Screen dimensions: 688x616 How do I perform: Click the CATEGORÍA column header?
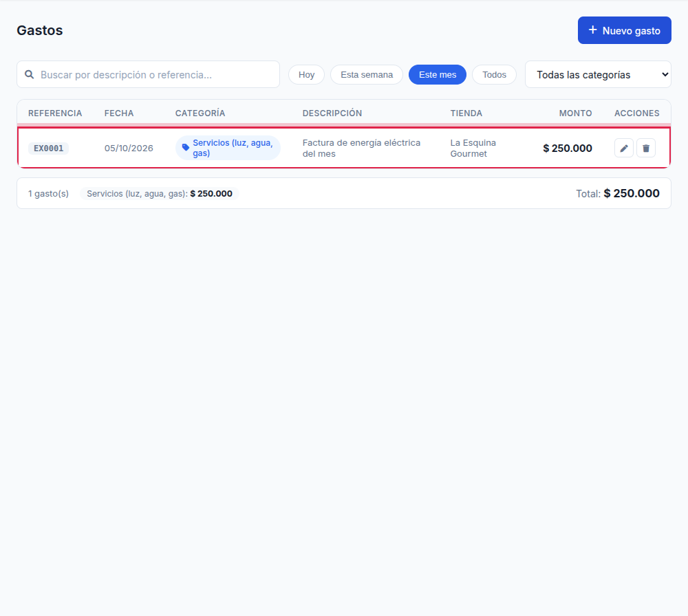click(x=200, y=113)
